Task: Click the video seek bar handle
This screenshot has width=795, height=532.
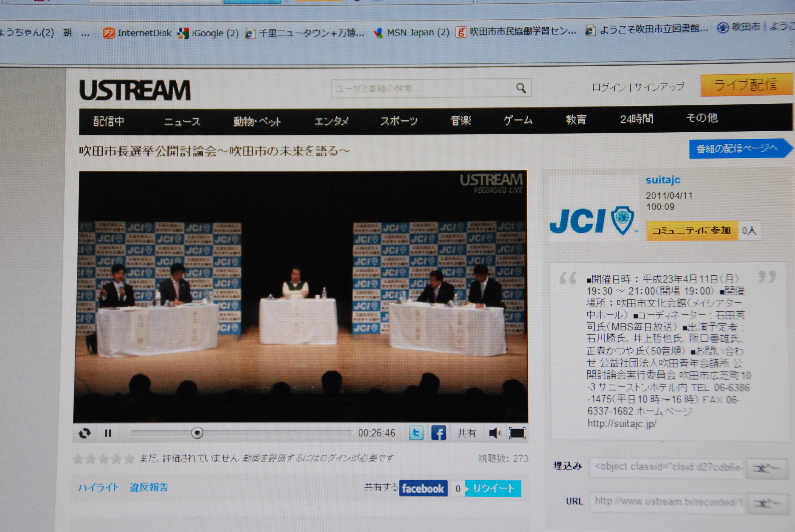Action: coord(197,433)
